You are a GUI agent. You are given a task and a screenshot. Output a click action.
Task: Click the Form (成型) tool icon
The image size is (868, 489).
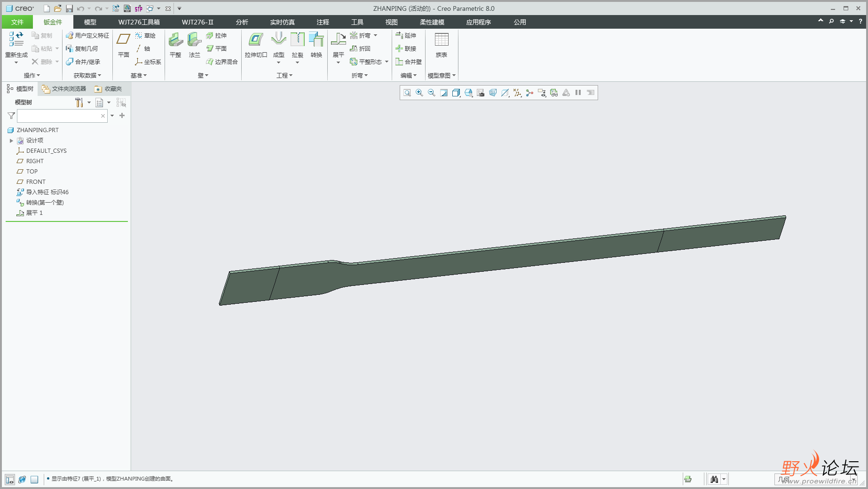click(x=279, y=39)
